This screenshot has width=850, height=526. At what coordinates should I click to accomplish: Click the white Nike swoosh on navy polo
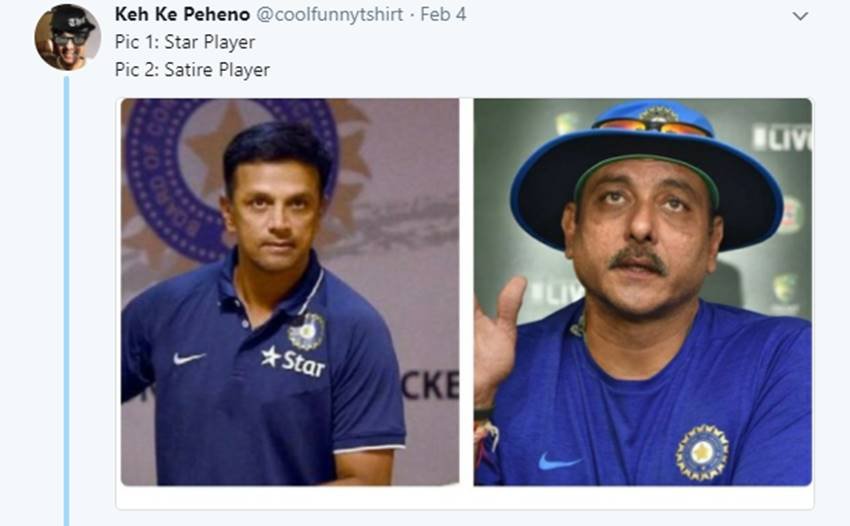189,358
